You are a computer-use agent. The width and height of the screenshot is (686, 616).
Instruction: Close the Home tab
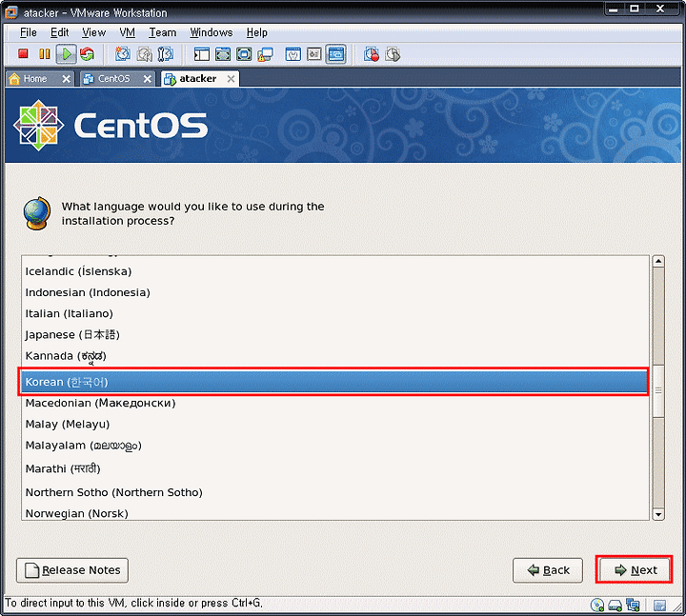tap(66, 79)
